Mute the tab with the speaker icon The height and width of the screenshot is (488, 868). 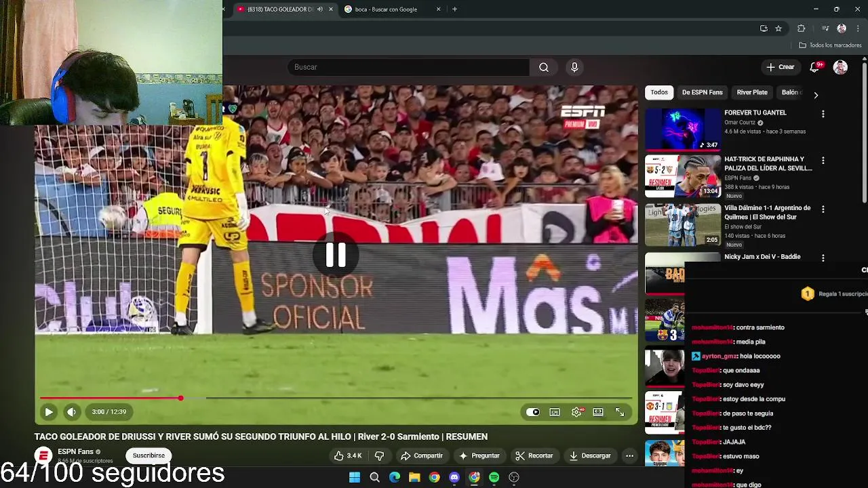[x=319, y=9]
